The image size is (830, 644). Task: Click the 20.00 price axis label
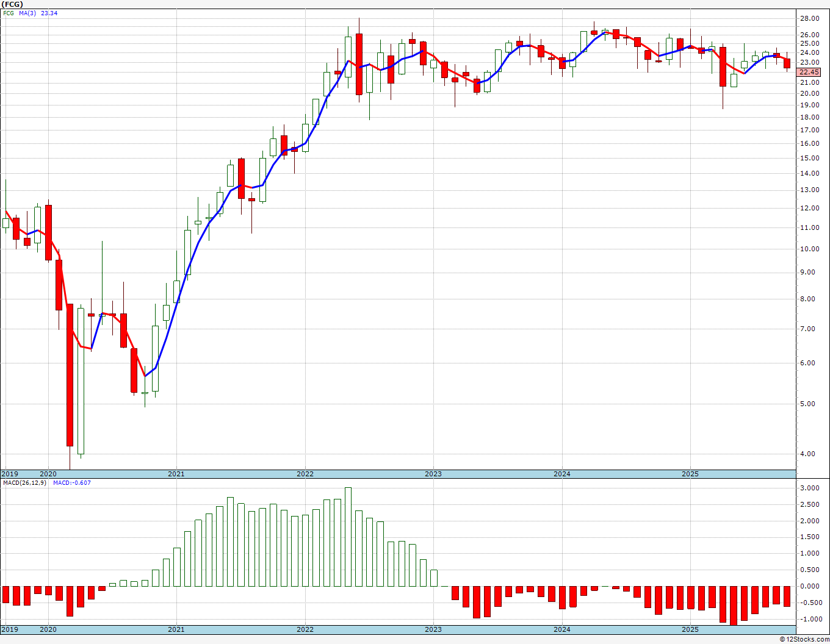[x=809, y=93]
